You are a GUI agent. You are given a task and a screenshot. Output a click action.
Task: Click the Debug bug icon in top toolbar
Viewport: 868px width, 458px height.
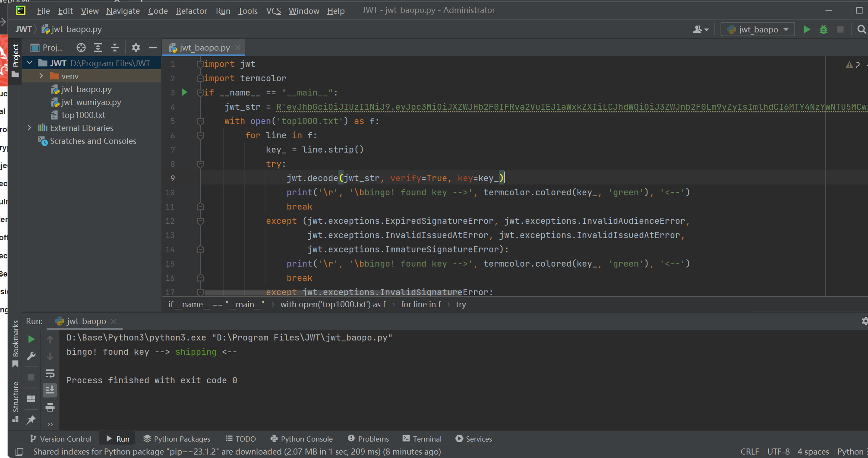(824, 29)
